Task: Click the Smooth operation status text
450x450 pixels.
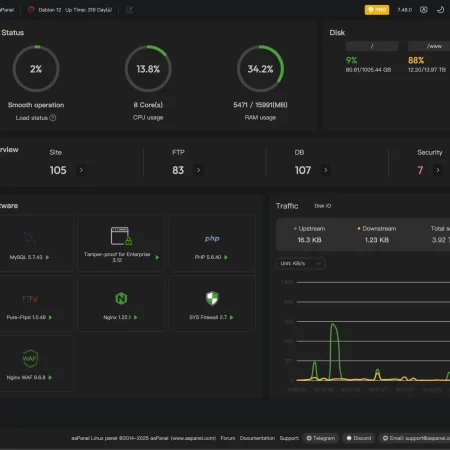Action: click(36, 105)
